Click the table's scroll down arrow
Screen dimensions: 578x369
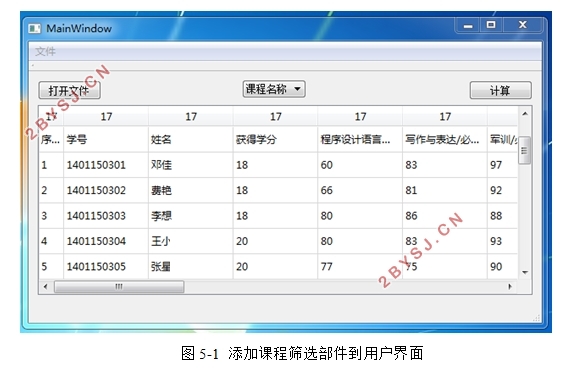(x=525, y=272)
